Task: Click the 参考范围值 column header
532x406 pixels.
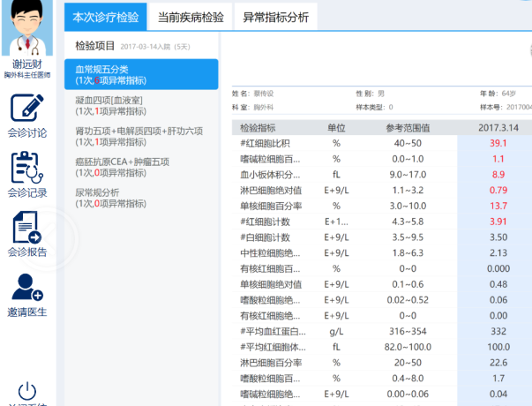Action: coord(407,127)
